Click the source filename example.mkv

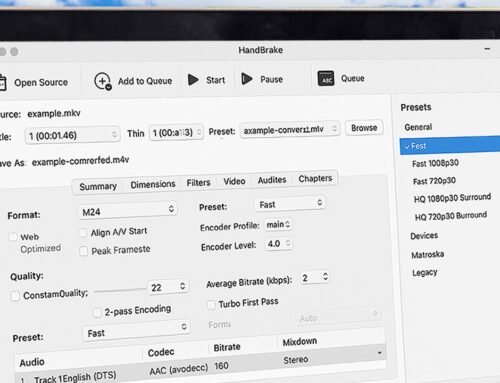(54, 113)
